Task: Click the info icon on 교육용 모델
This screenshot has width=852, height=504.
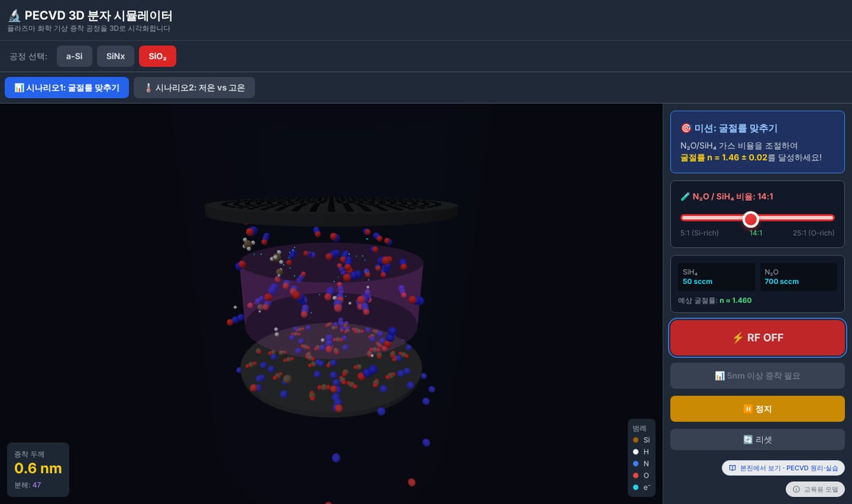Action: pyautogui.click(x=796, y=489)
